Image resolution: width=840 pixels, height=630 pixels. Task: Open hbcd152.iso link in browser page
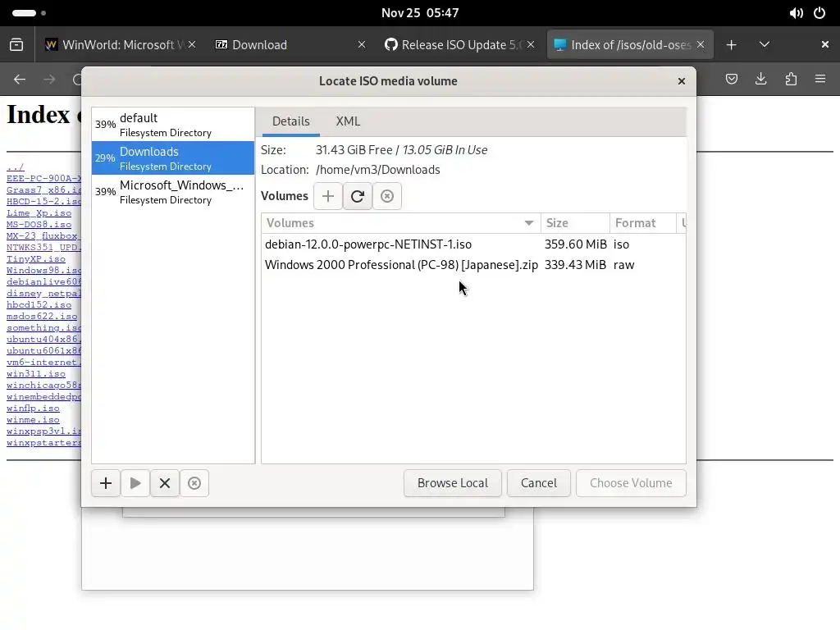coord(39,305)
